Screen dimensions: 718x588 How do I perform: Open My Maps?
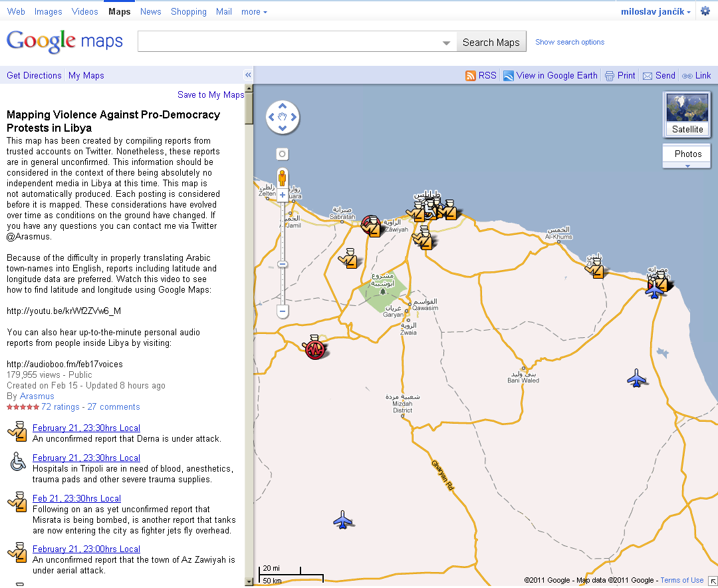click(86, 76)
